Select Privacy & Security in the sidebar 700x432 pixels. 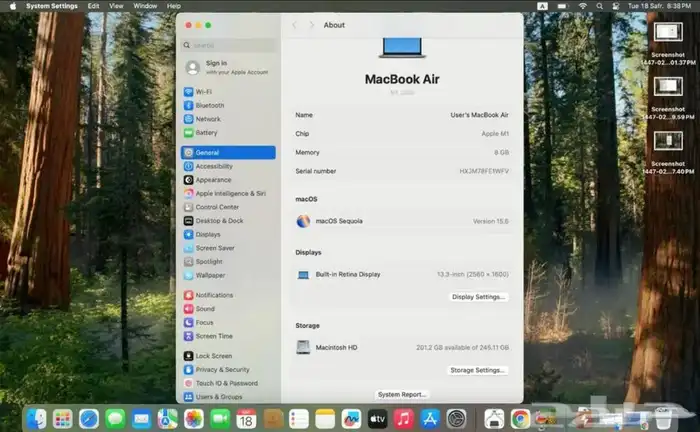click(228, 370)
